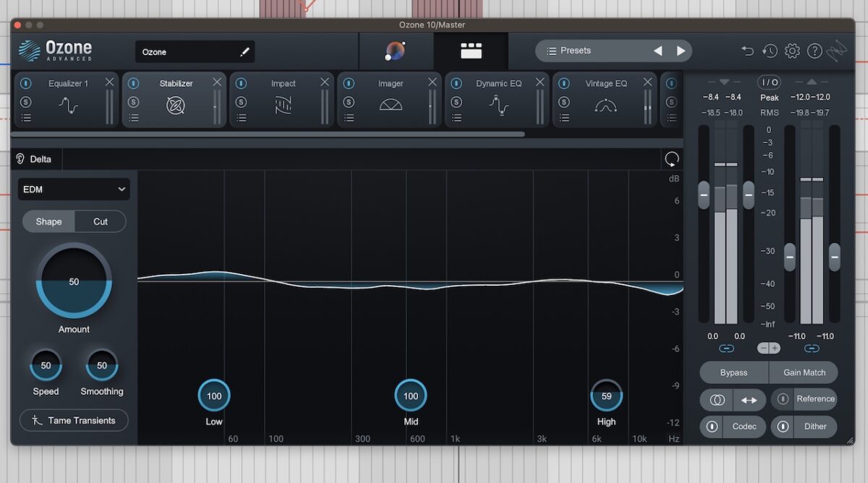This screenshot has width=868, height=483.
Task: Open the help question mark icon
Action: coord(814,51)
